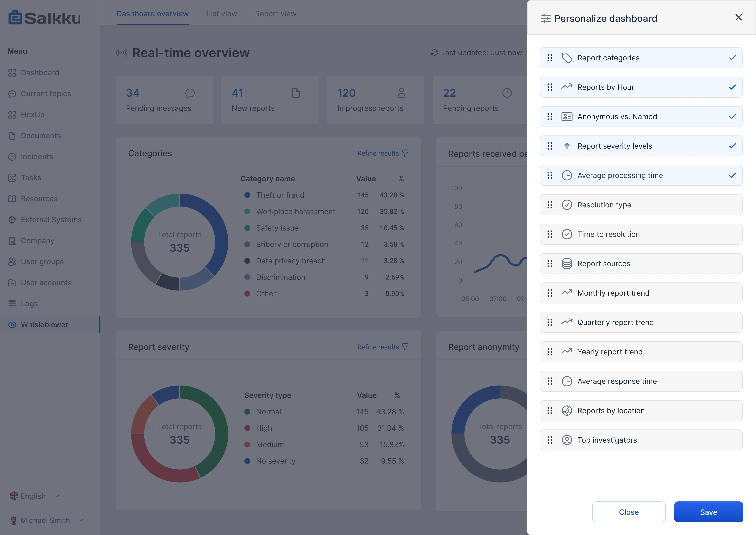Uncheck the Average processing time checkmark
This screenshot has height=535, width=756.
point(732,175)
